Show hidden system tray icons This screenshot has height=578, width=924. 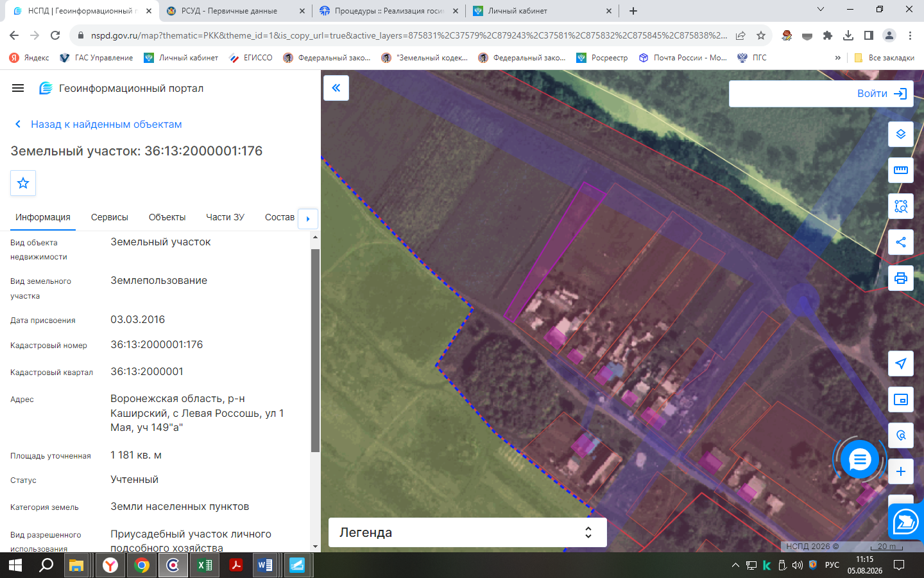(735, 565)
